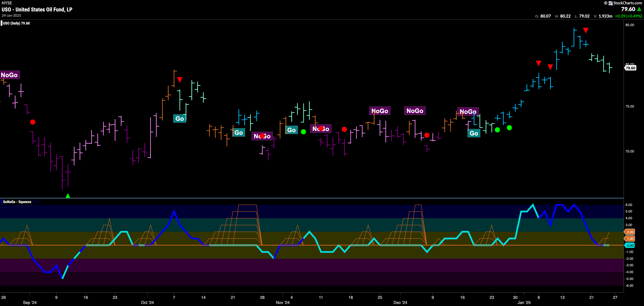
Task: Click the NoGo label in early December
Action: [x=415, y=111]
